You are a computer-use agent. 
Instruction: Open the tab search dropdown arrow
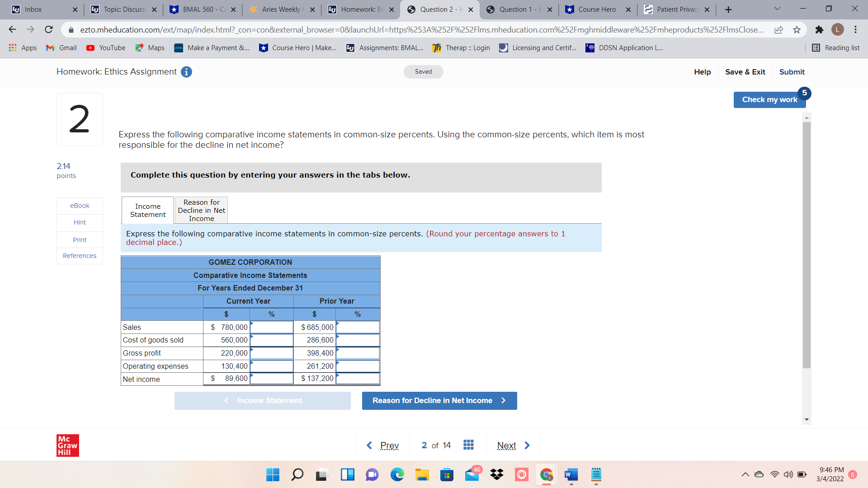tap(777, 9)
